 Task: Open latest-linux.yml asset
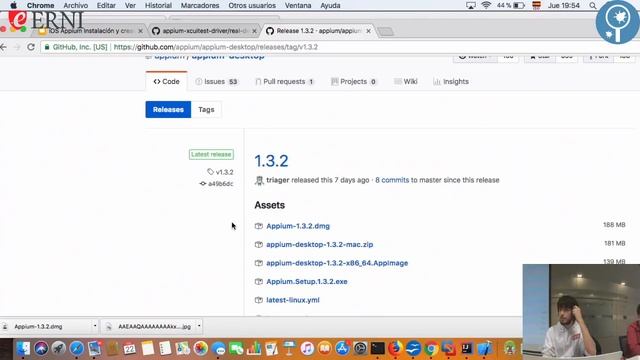point(293,300)
